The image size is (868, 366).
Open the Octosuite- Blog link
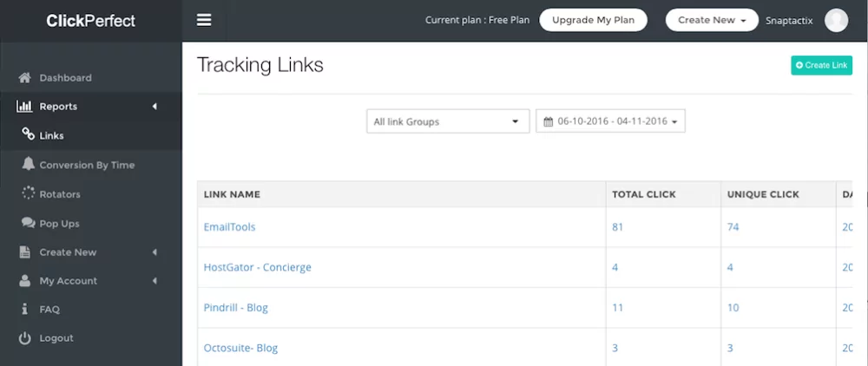point(240,348)
